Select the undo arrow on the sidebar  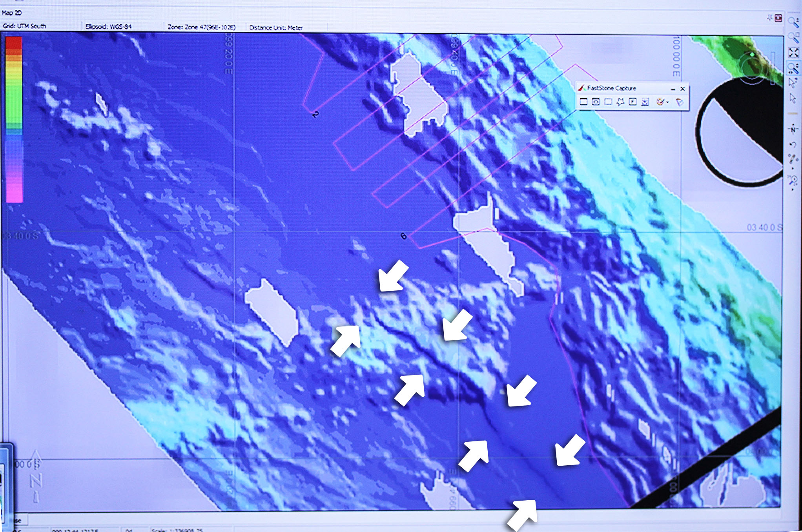[793, 144]
